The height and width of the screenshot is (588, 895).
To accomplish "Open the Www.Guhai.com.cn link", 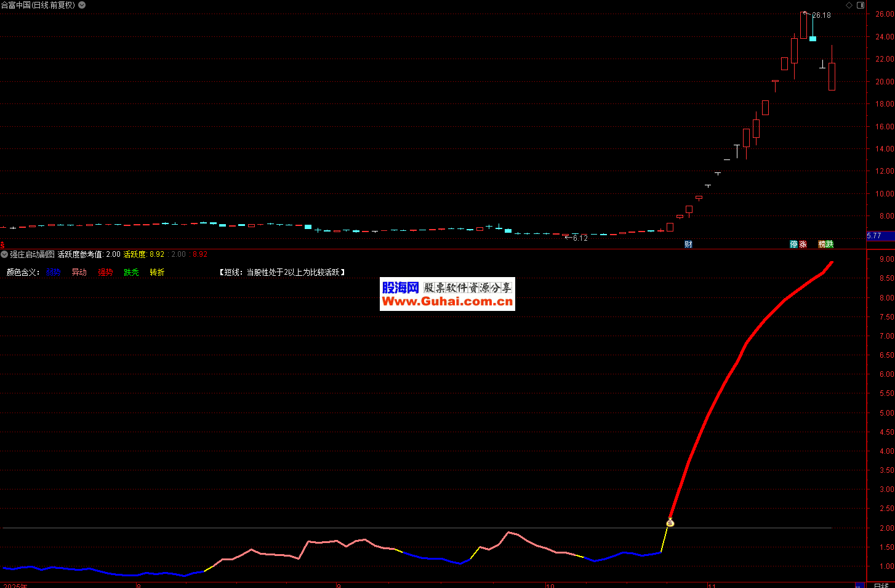I will tap(447, 301).
